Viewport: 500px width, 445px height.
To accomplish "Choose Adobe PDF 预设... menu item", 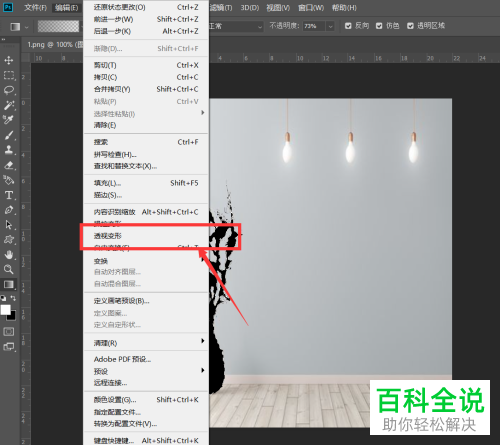I will [146, 359].
